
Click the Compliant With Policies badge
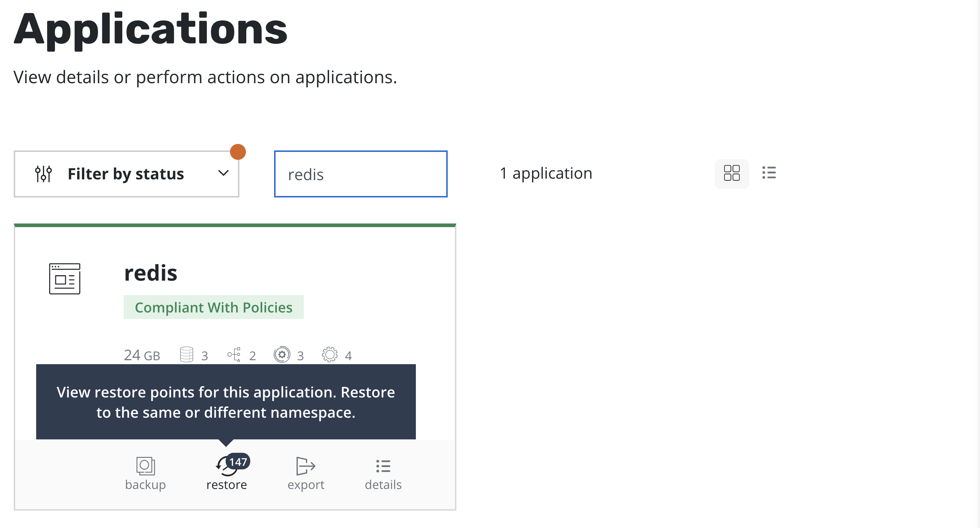tap(213, 307)
